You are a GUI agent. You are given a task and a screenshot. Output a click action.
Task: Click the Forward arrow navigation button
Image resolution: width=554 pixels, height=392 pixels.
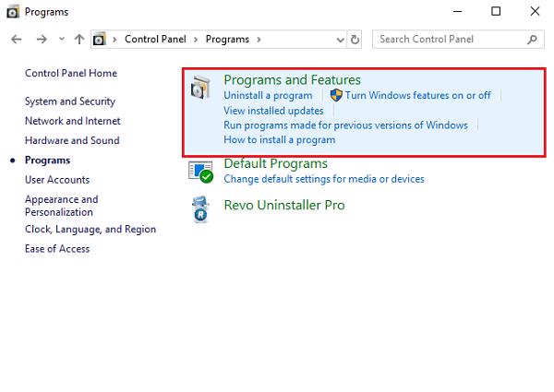pyautogui.click(x=41, y=40)
